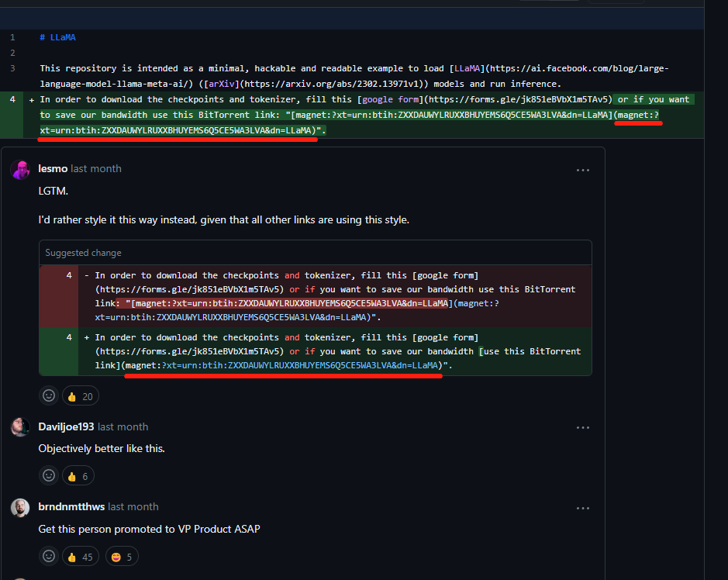Click "I'd rather style it this way" sentence
728x580 pixels.
[224, 219]
